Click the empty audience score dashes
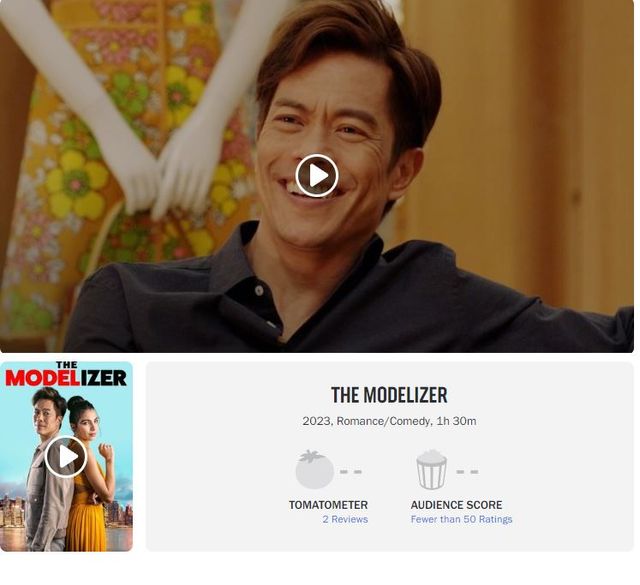This screenshot has height=585, width=640. (467, 471)
